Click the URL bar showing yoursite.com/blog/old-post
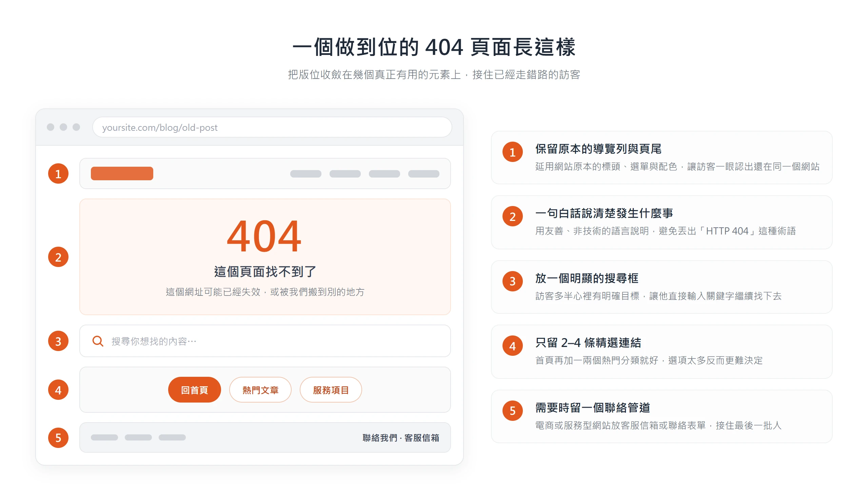The width and height of the screenshot is (868, 492). (x=272, y=127)
